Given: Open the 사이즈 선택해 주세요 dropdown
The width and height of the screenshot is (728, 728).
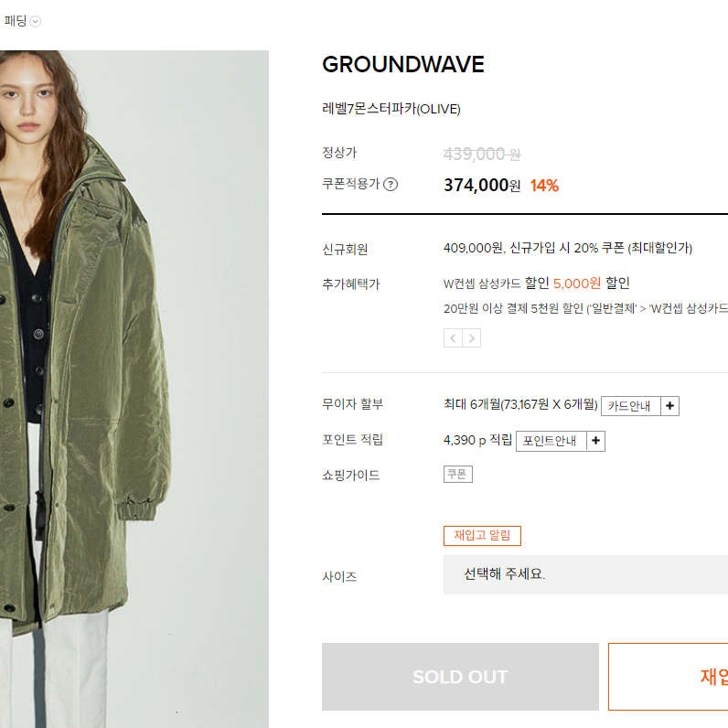Looking at the screenshot, I should 585,574.
